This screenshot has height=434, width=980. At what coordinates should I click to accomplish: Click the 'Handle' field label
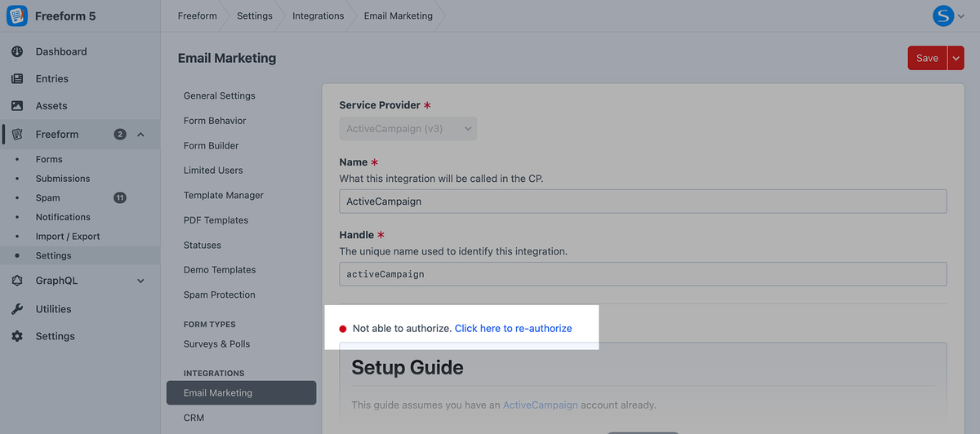pyautogui.click(x=356, y=235)
